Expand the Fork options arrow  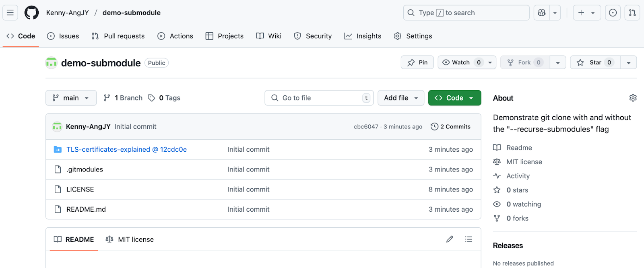pyautogui.click(x=558, y=62)
